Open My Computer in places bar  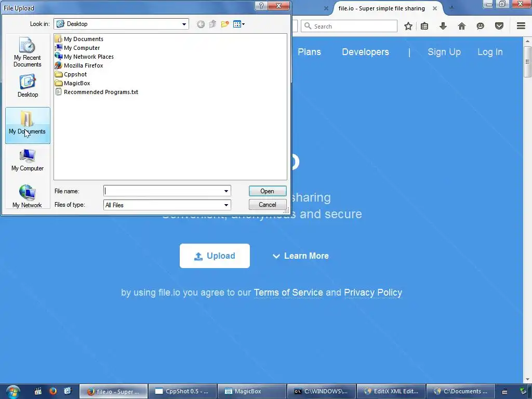tap(28, 160)
